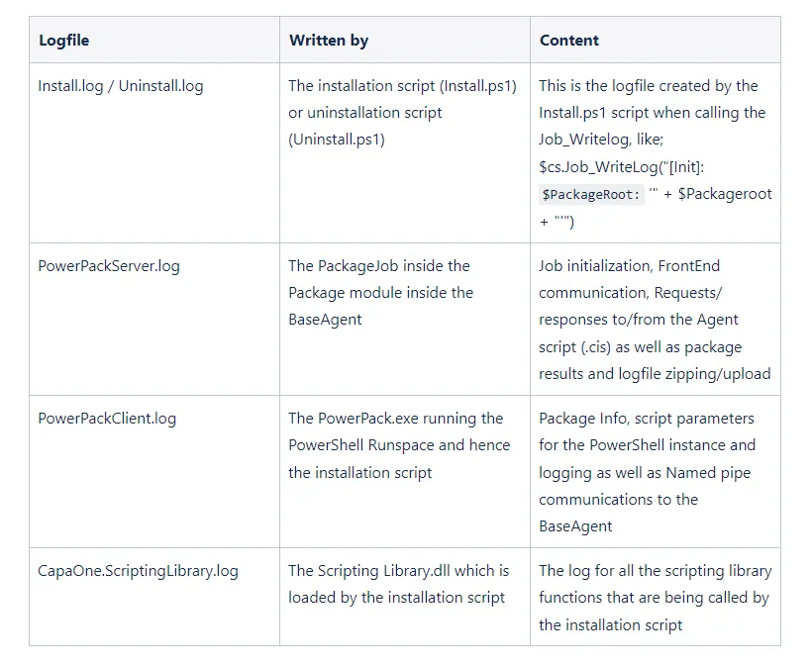The image size is (812, 664).
Task: Select the Install.log / Uninstall.log cell
Action: click(154, 152)
